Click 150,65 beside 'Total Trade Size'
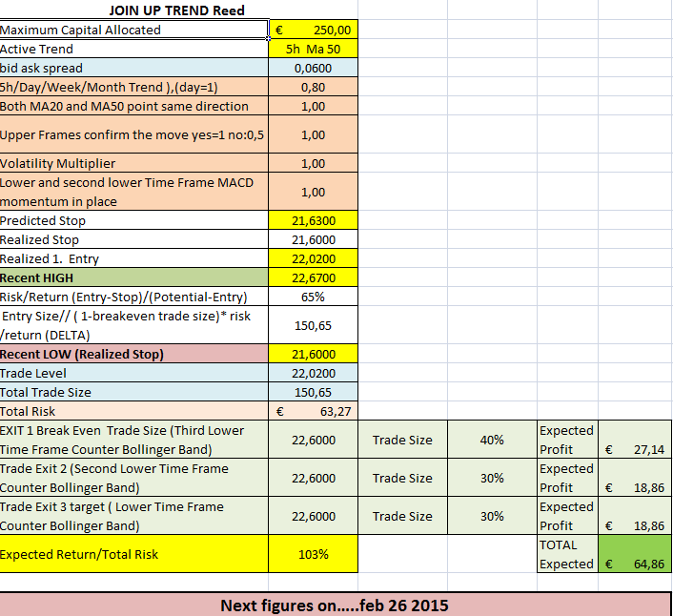Image resolution: width=673 pixels, height=616 pixels. click(313, 392)
